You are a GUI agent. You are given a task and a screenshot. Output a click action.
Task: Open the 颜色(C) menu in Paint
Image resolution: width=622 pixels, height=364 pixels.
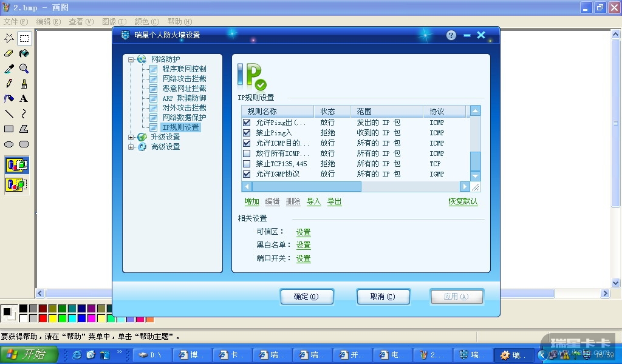(147, 22)
